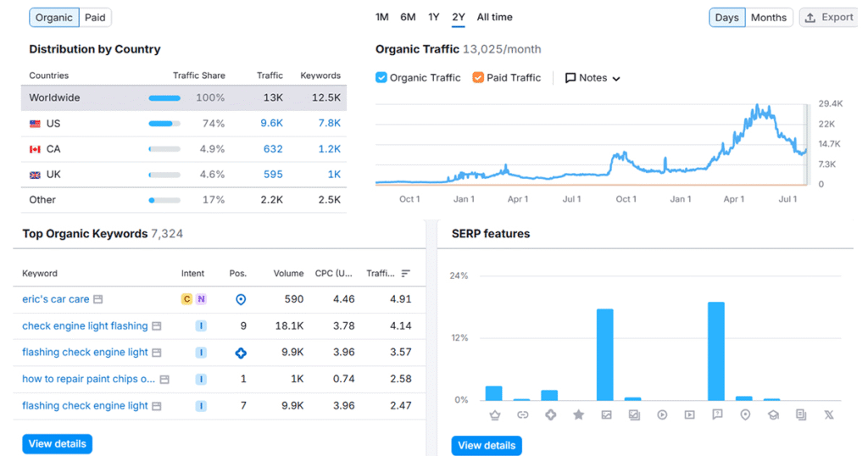
Task: Select the star reviews SERP feature icon
Action: (x=578, y=415)
